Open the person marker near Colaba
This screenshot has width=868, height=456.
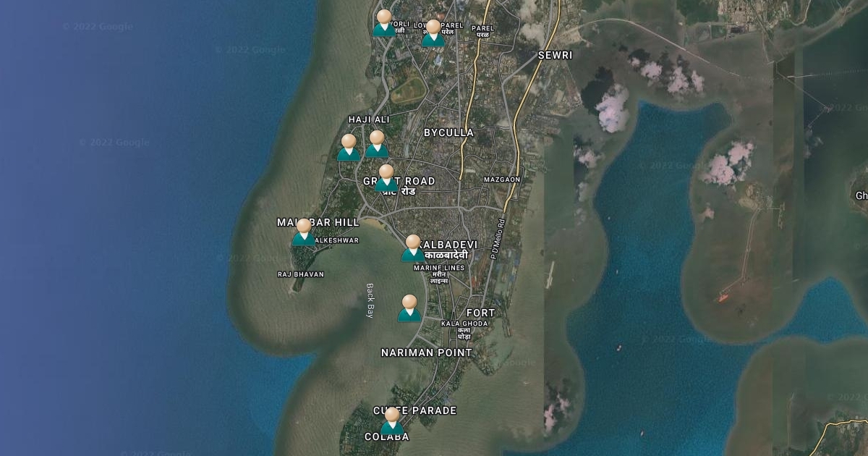(392, 422)
